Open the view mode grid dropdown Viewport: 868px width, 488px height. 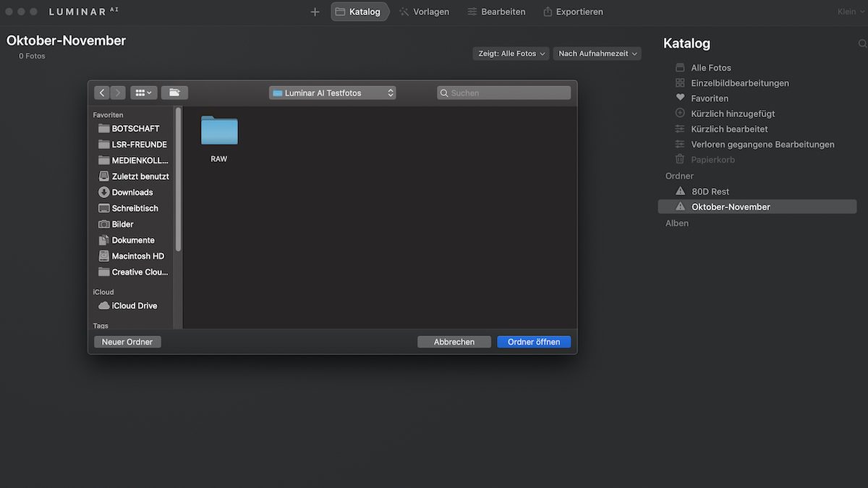[143, 93]
